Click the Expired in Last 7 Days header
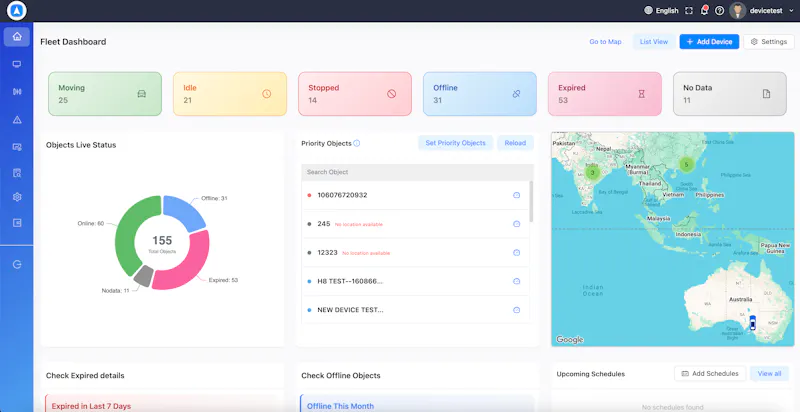 (x=91, y=406)
